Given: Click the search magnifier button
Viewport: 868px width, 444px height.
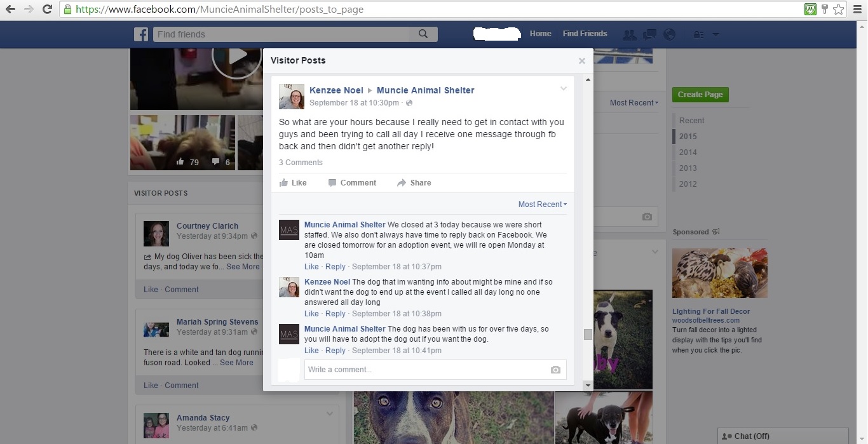Looking at the screenshot, I should 423,34.
